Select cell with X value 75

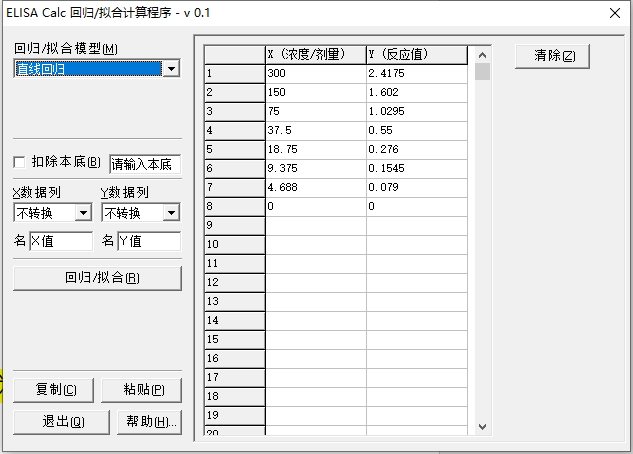point(316,112)
